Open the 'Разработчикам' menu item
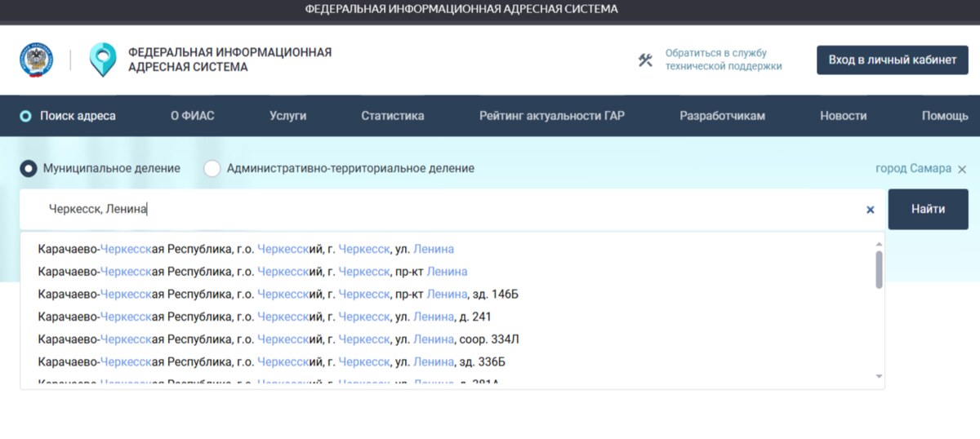This screenshot has height=439, width=980. [723, 116]
